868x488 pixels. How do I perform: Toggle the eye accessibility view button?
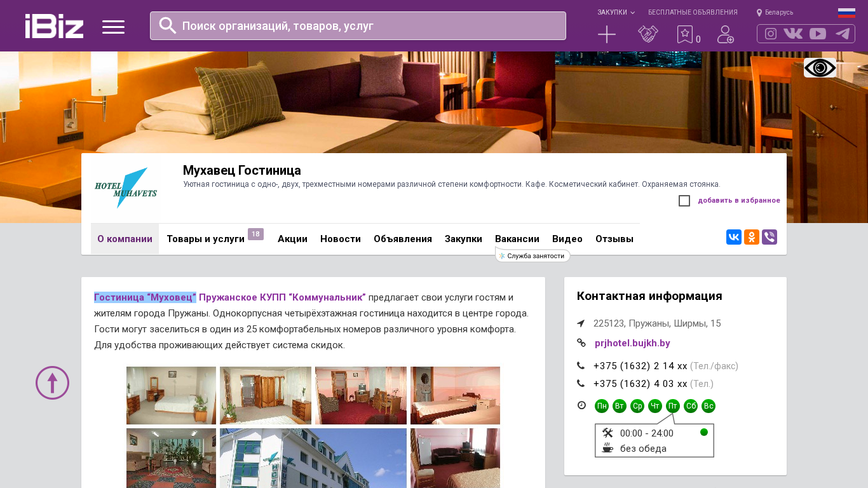[820, 67]
